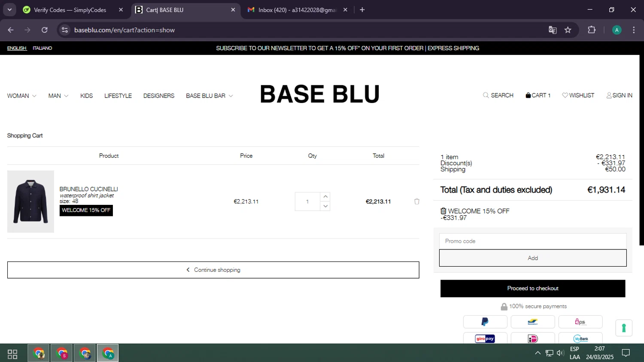Open the Windows task view button
The image size is (644, 362).
[x=12, y=353]
